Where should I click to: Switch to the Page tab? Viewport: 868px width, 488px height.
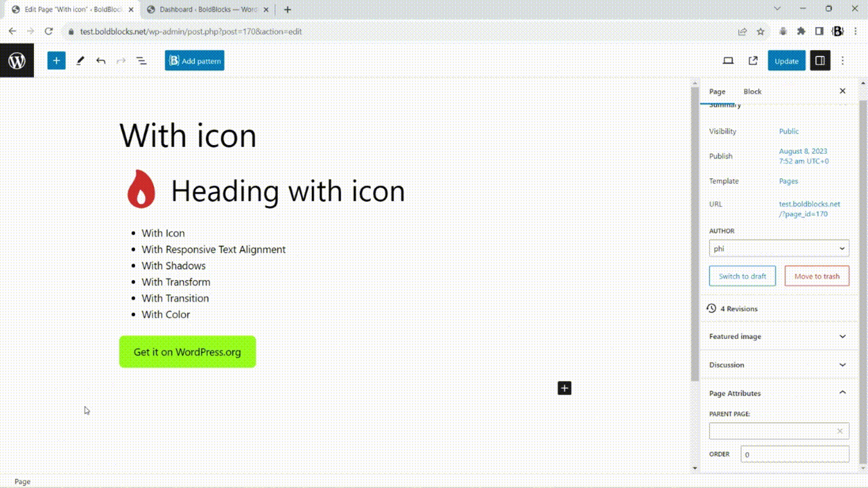coord(717,91)
